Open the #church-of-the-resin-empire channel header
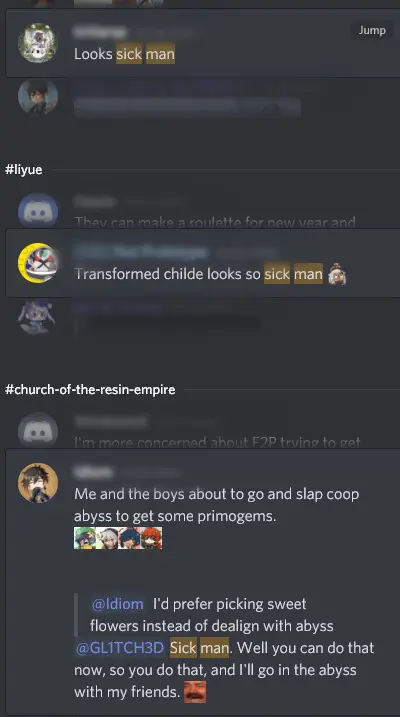The width and height of the screenshot is (400, 717). tap(90, 390)
